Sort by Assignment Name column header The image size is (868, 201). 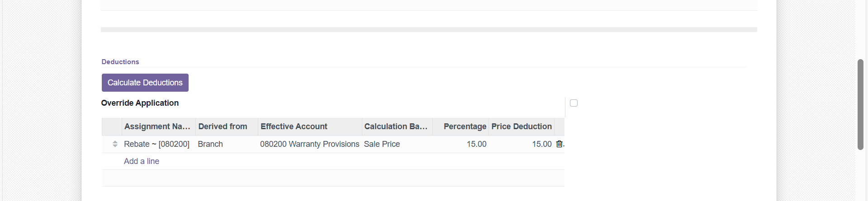tap(157, 126)
